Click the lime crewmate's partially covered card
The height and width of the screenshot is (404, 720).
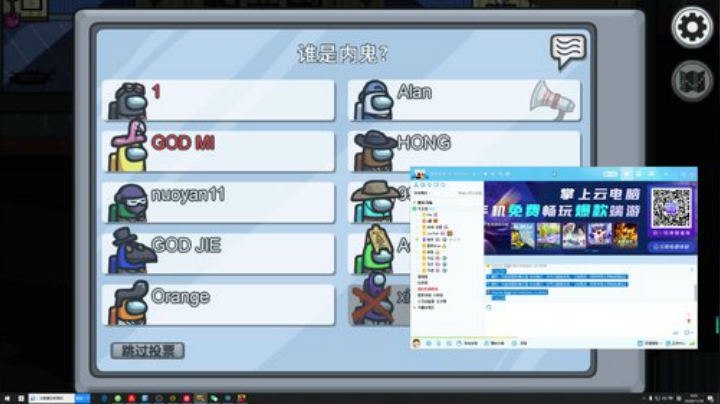click(x=379, y=254)
